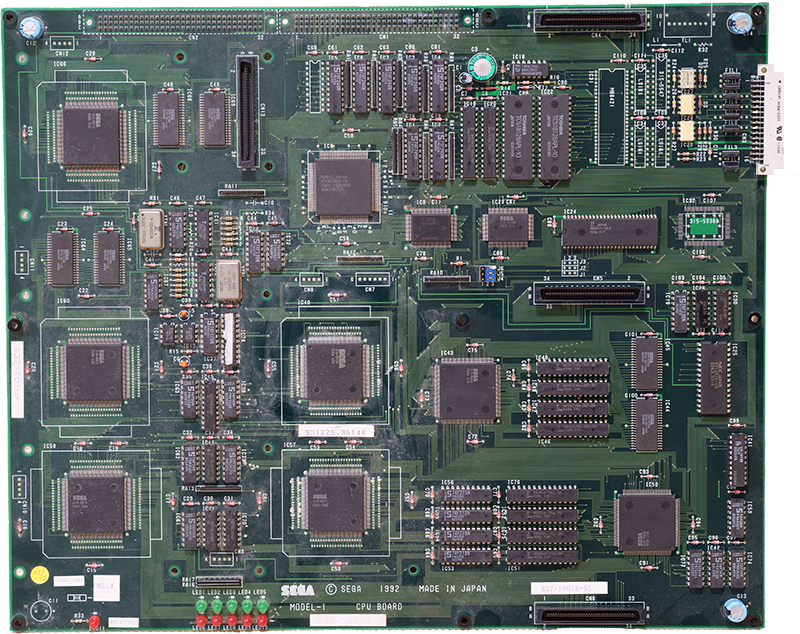Click the green capacitor labeled C3
Viewport: 800px width, 634px height.
click(482, 67)
